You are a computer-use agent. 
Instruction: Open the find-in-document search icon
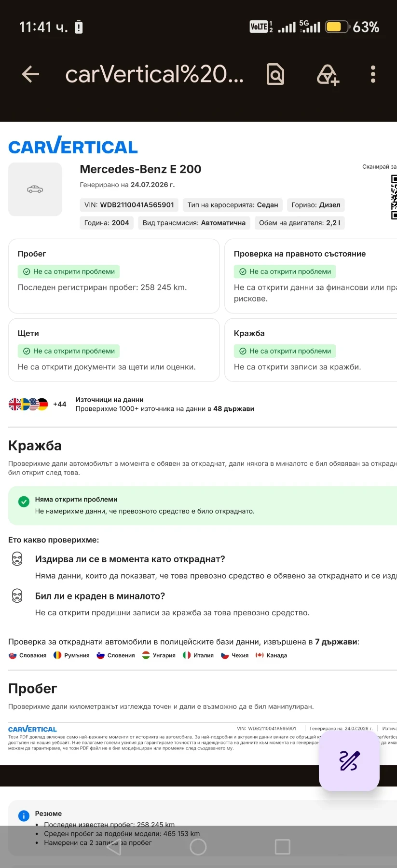click(x=275, y=74)
